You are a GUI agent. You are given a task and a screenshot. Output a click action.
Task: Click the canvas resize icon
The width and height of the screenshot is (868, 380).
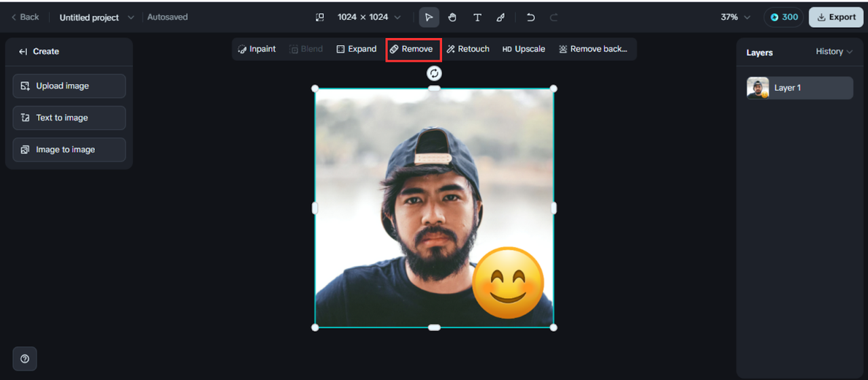320,17
